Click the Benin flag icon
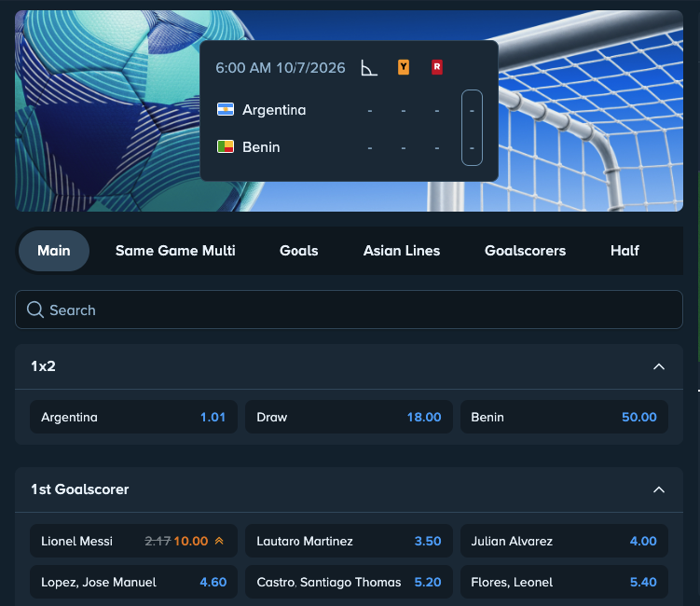The height and width of the screenshot is (606, 700). click(x=226, y=146)
